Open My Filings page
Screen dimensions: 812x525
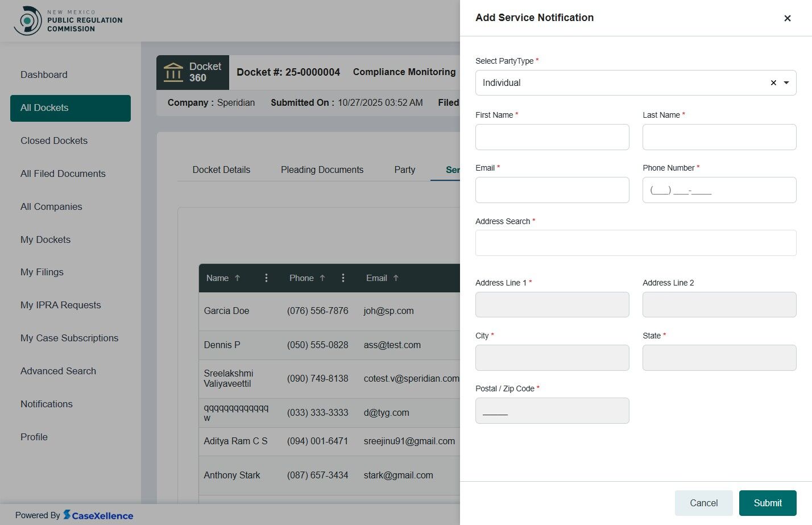(42, 272)
